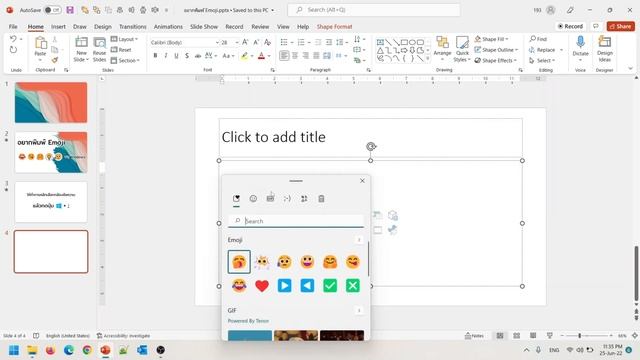Viewport: 640px width, 360px height.
Task: Open the smiley emoji category tab
Action: point(253,198)
